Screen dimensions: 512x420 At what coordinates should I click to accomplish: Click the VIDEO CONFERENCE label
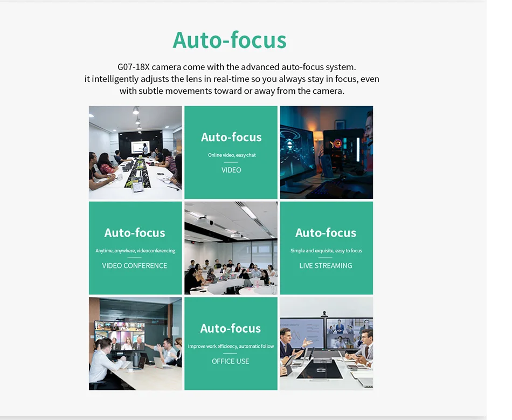135,265
